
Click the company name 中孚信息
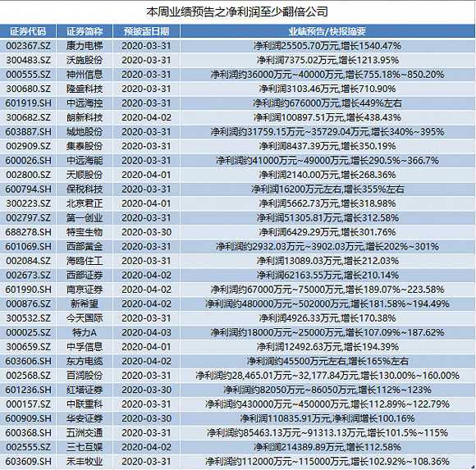[85, 347]
